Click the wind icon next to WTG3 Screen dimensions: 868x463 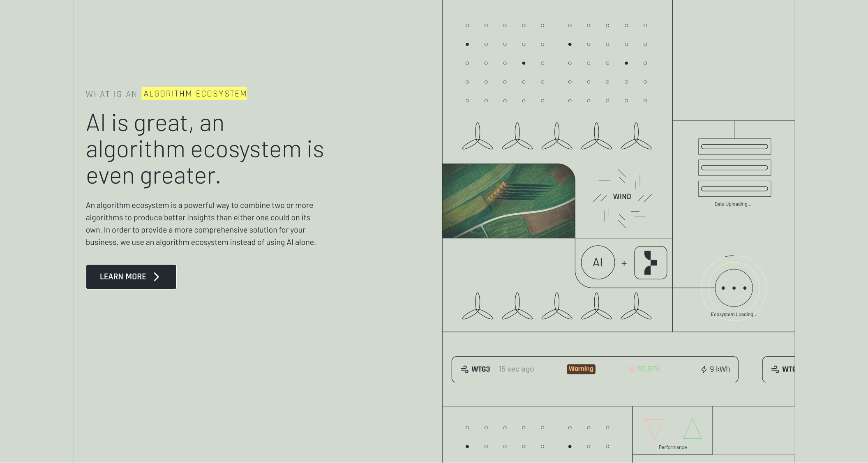pos(464,369)
